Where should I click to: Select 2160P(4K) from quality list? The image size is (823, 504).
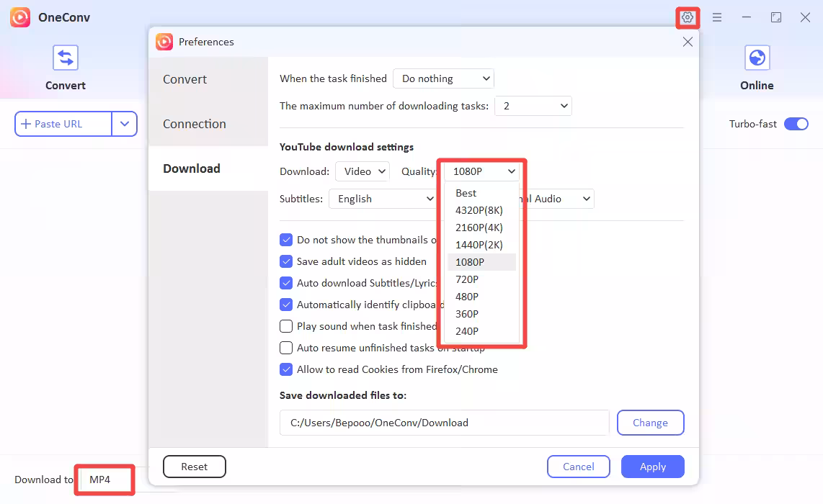tap(479, 228)
